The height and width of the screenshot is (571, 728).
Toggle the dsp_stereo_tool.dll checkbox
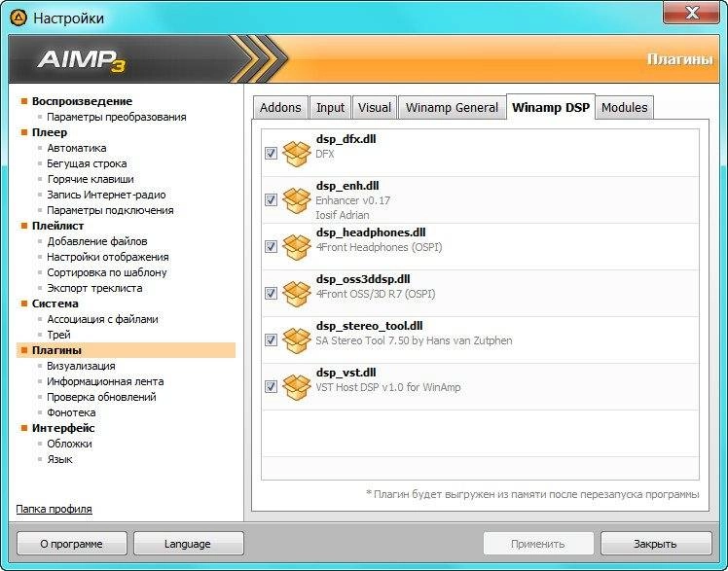(x=271, y=340)
